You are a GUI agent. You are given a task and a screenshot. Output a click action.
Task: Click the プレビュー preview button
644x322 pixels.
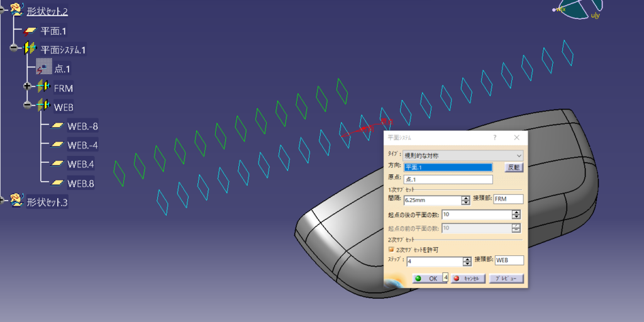(x=506, y=279)
